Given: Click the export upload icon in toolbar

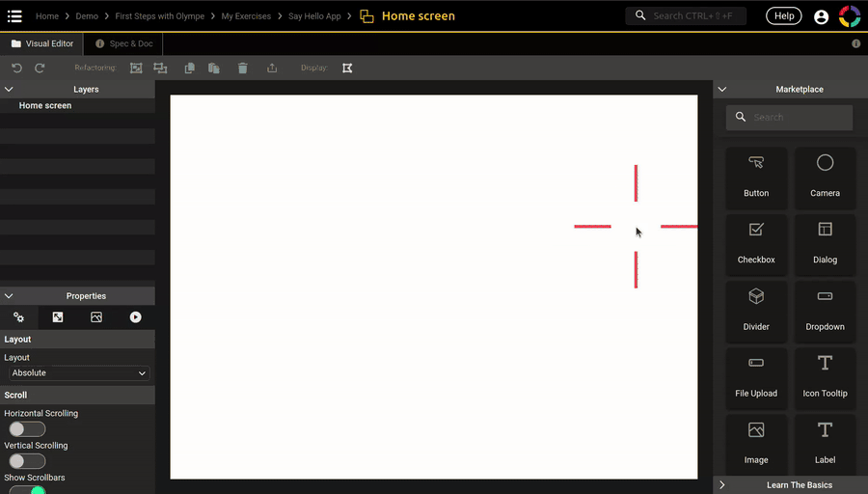Looking at the screenshot, I should point(272,69).
